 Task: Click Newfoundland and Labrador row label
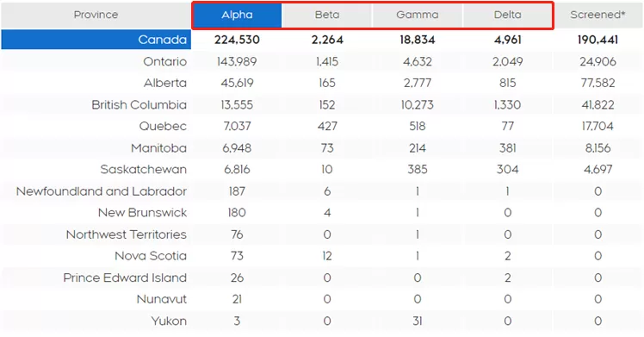click(x=102, y=191)
